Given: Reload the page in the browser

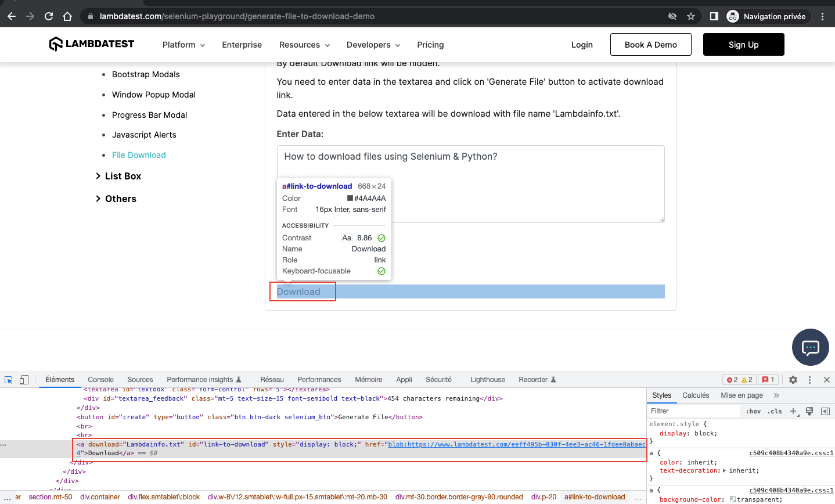Looking at the screenshot, I should pyautogui.click(x=49, y=16).
